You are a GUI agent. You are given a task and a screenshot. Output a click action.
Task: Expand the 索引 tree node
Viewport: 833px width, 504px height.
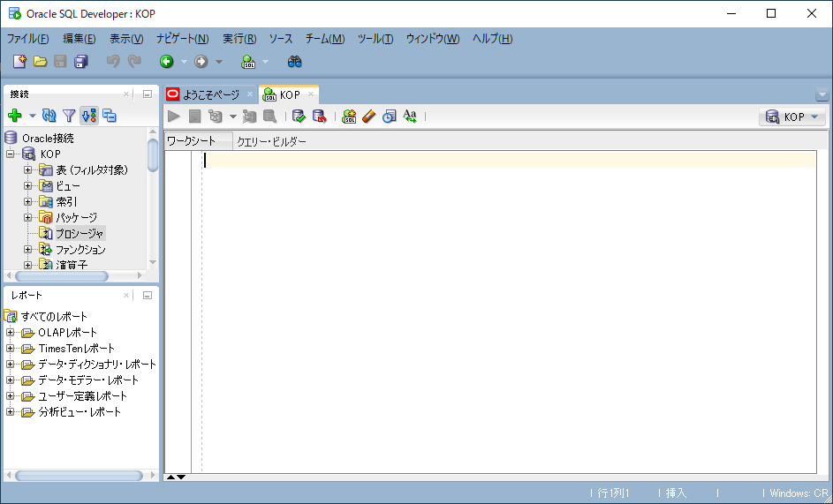(27, 202)
